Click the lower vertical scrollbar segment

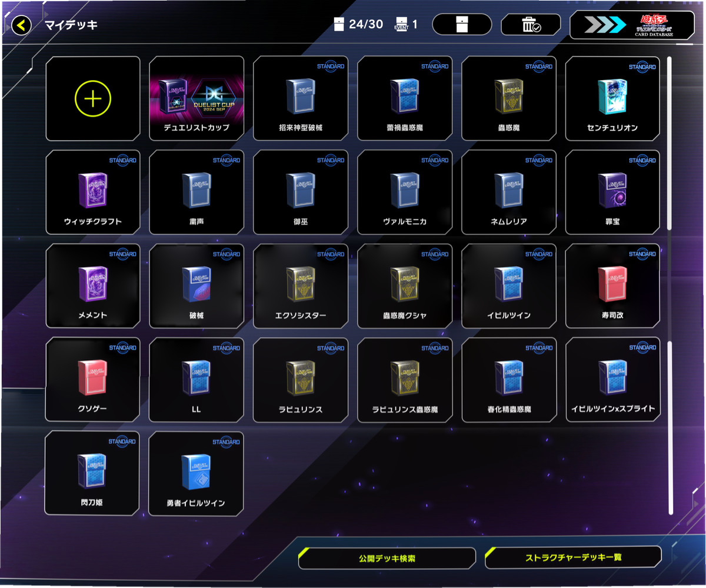(670, 428)
